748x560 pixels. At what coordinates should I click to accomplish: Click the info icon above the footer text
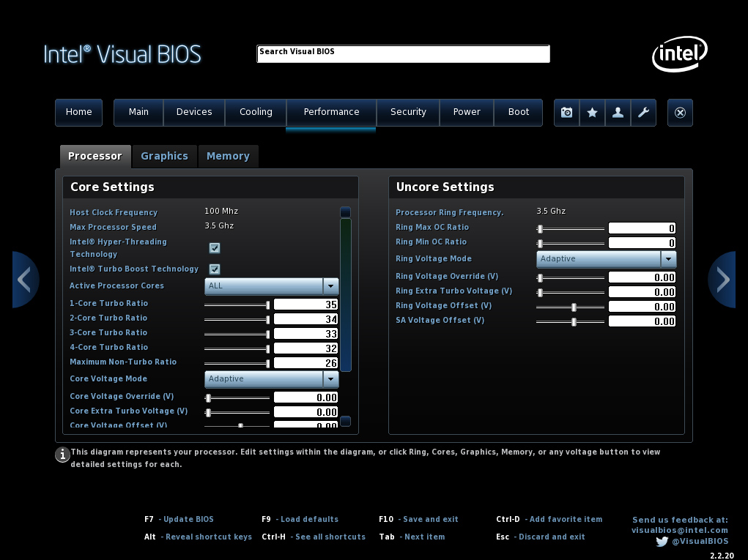pos(62,455)
